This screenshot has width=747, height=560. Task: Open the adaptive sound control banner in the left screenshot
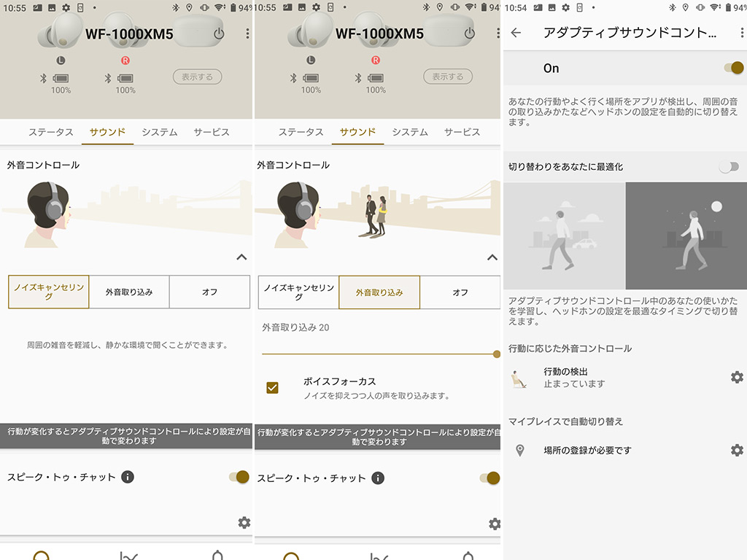click(126, 436)
